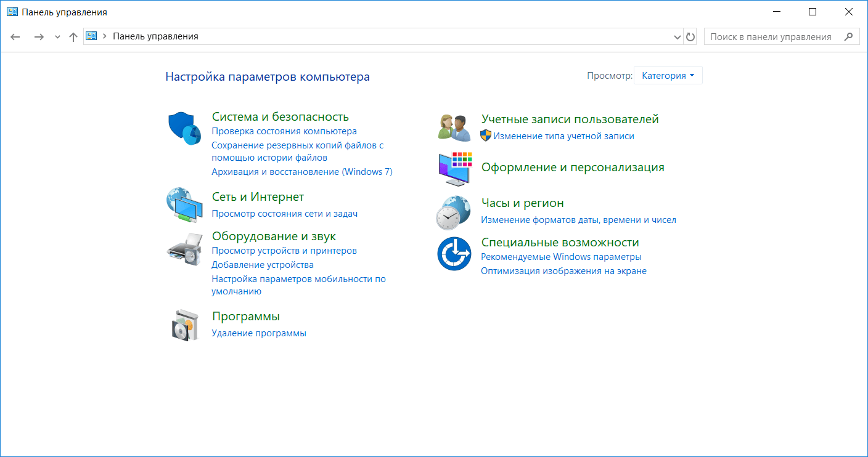Open the View by Категория dropdown

coord(668,76)
